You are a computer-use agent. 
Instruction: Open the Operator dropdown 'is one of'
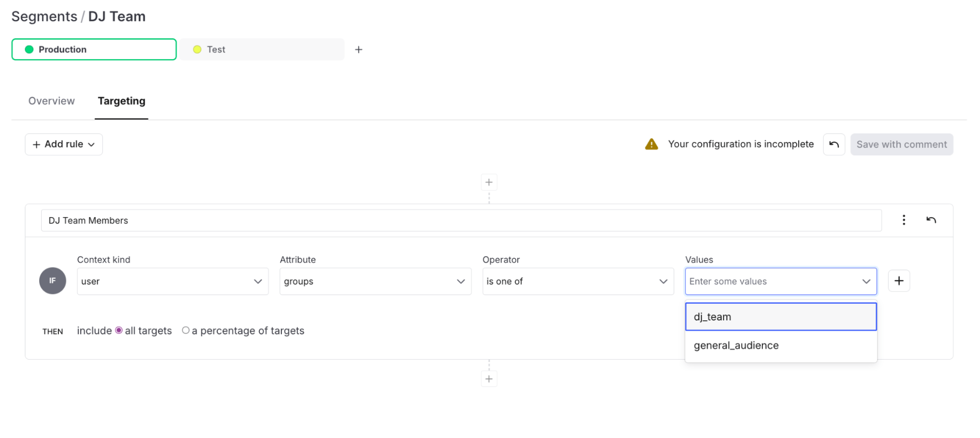[578, 281]
